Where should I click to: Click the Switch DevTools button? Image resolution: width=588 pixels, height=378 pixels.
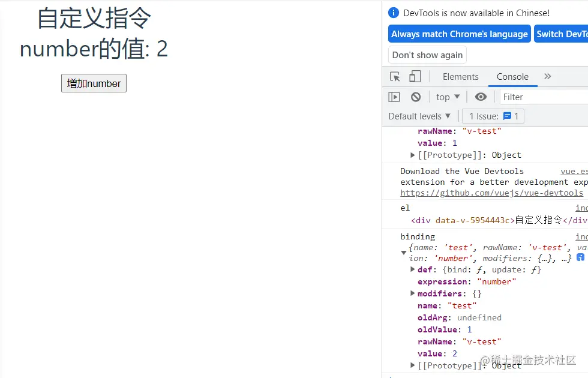tap(561, 34)
